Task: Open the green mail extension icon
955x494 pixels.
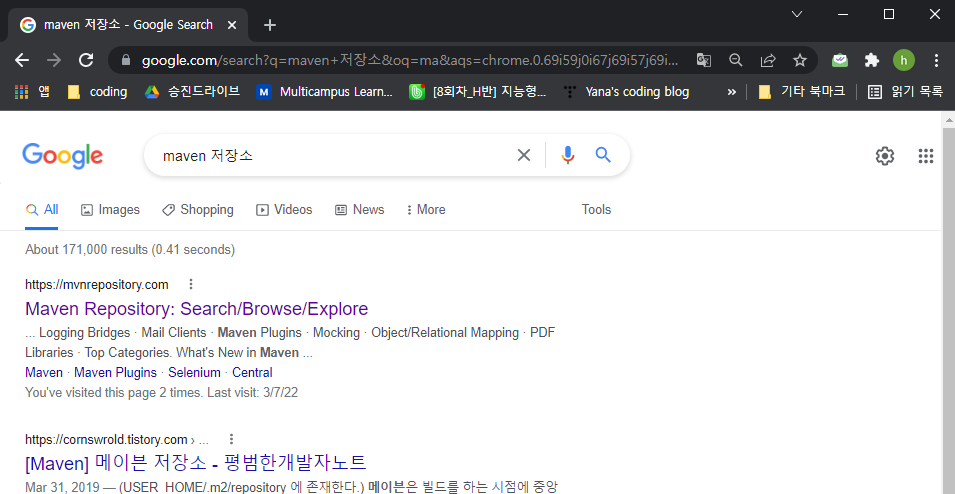Action: [x=840, y=60]
